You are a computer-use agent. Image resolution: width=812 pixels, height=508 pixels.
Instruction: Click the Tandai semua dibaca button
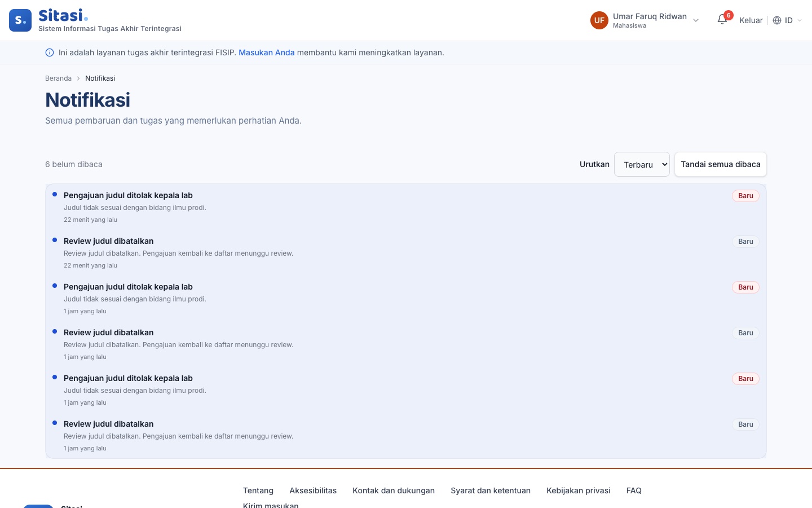pos(721,164)
